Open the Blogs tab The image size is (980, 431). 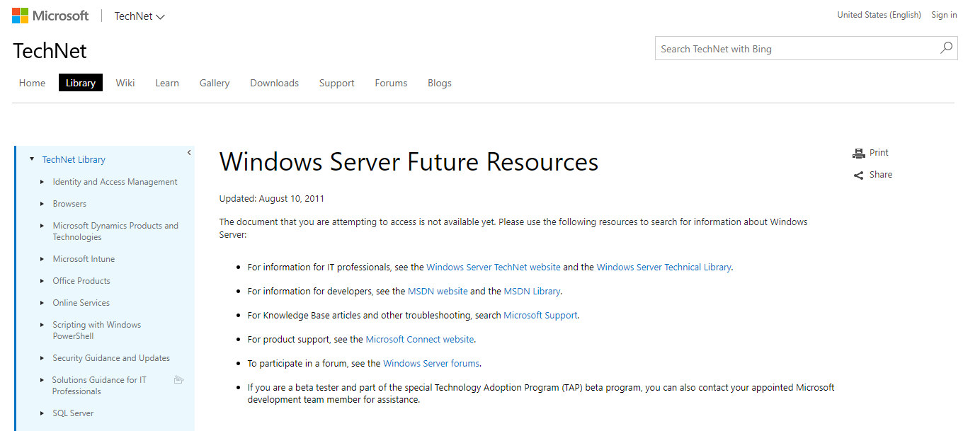pos(440,83)
